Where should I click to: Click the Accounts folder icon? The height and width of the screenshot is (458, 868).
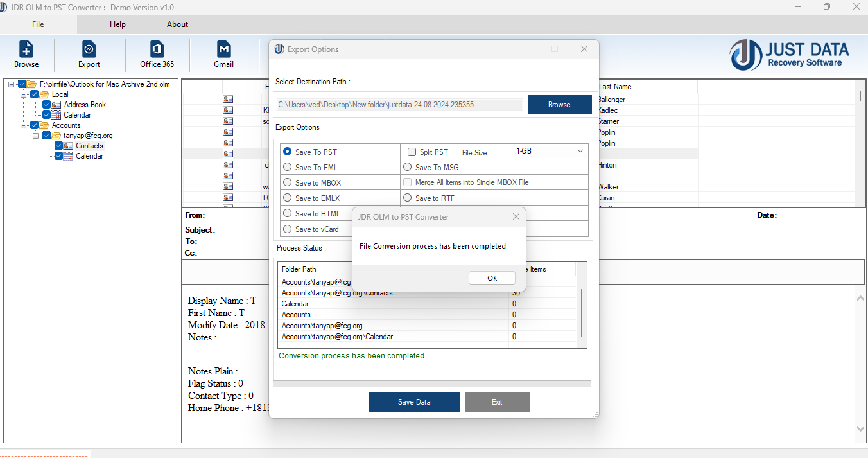pyautogui.click(x=44, y=125)
